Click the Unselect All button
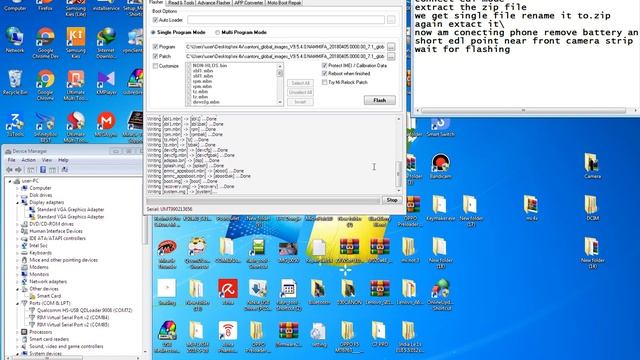640x360 pixels. 300,92
